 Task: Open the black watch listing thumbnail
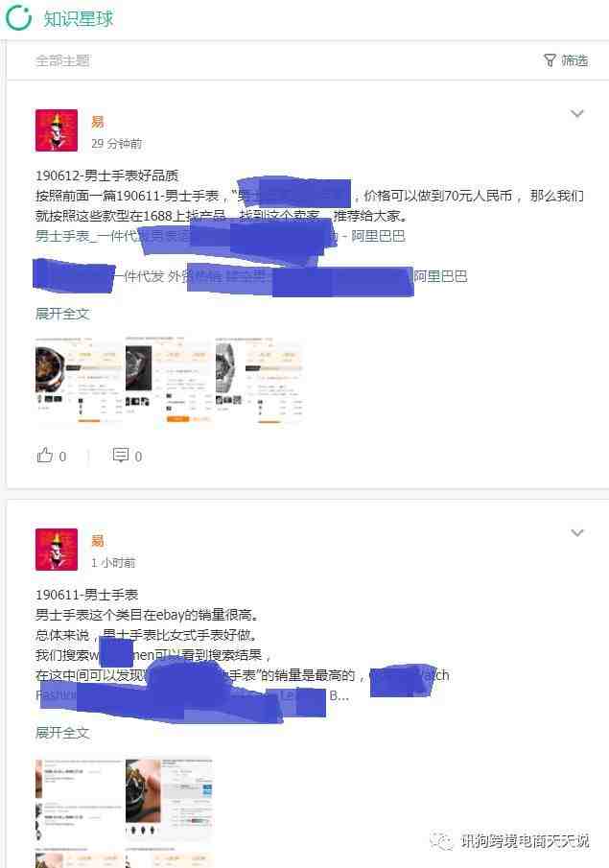(168, 801)
